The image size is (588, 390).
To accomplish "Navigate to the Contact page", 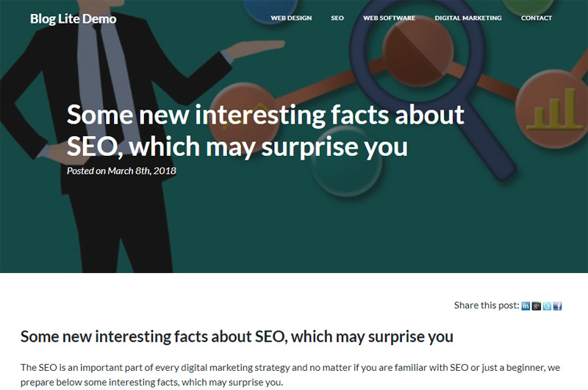I will pyautogui.click(x=537, y=18).
